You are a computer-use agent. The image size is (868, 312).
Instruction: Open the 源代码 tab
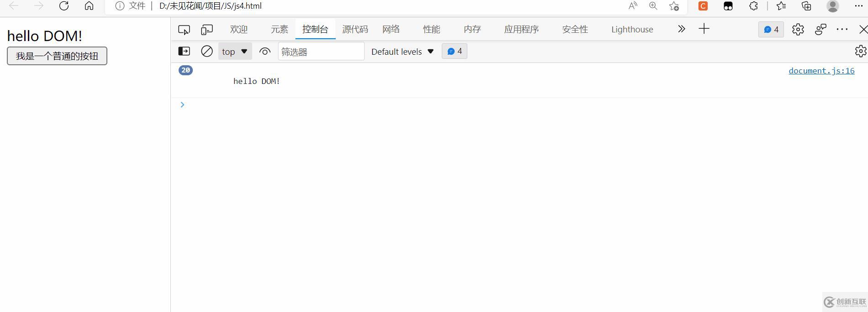[x=355, y=29]
